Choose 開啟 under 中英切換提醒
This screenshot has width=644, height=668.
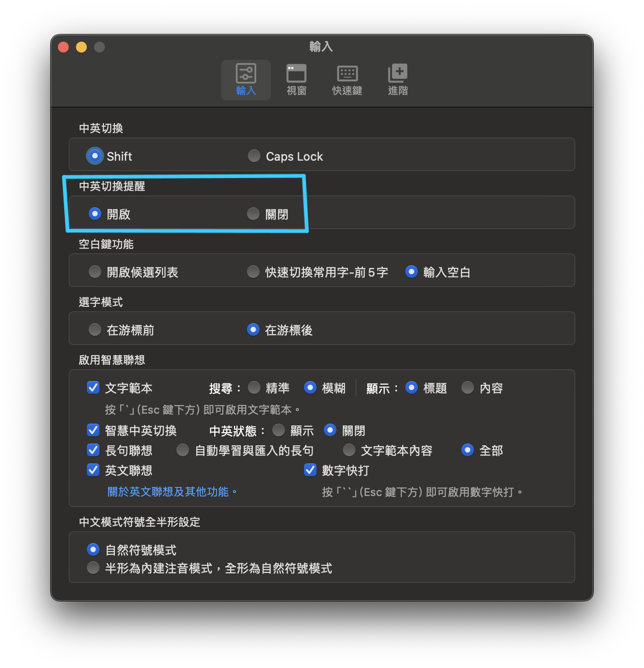click(95, 214)
